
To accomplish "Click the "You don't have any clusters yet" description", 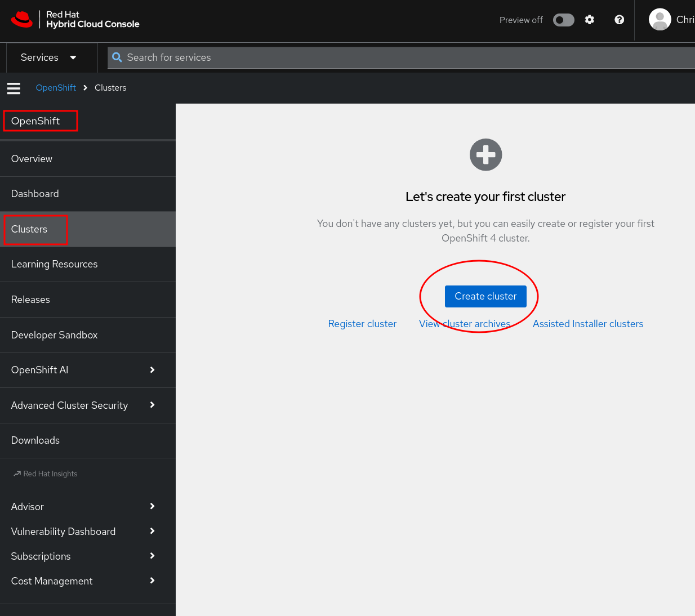I will (x=485, y=231).
